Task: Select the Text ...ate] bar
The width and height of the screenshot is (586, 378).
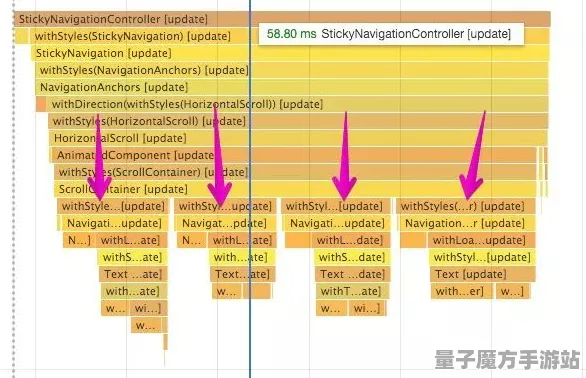Action: [133, 274]
